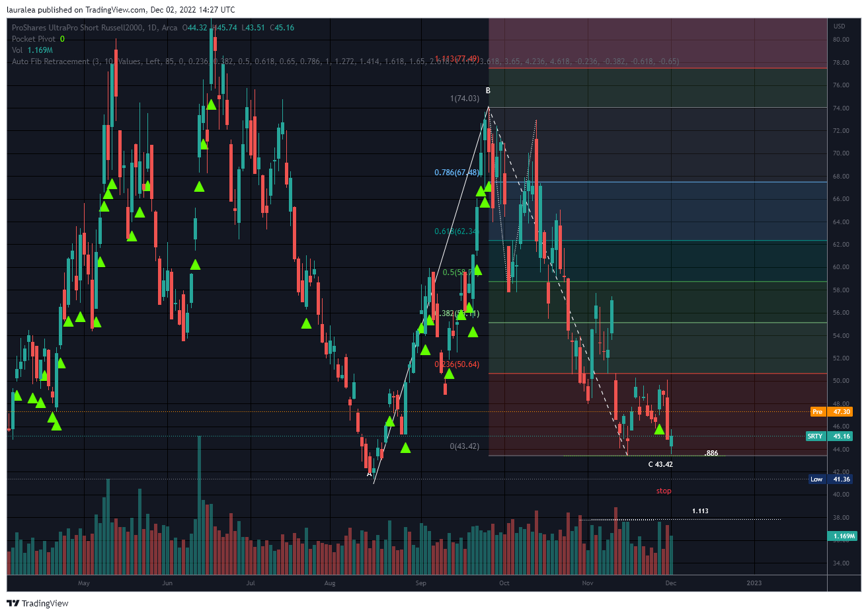Click the 60.00 price axis label

[x=841, y=267]
